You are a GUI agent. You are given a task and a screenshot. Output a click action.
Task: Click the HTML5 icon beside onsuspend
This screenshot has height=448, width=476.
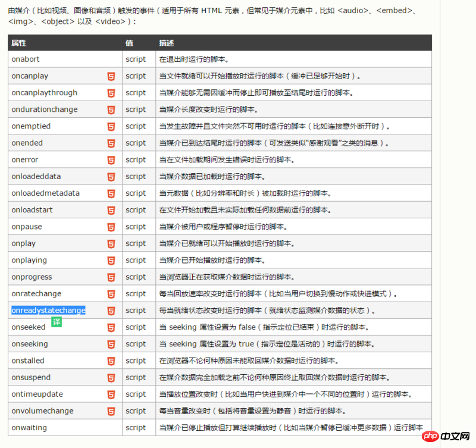pos(111,378)
